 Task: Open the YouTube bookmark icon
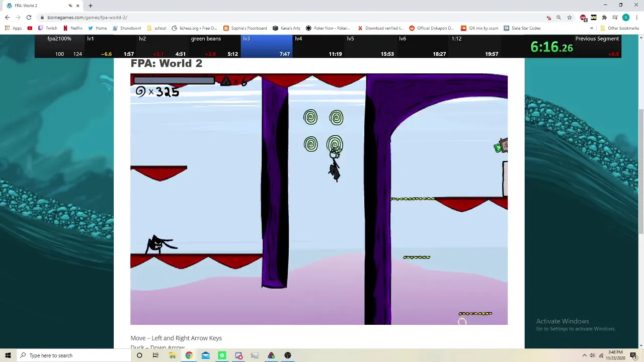(x=30, y=28)
